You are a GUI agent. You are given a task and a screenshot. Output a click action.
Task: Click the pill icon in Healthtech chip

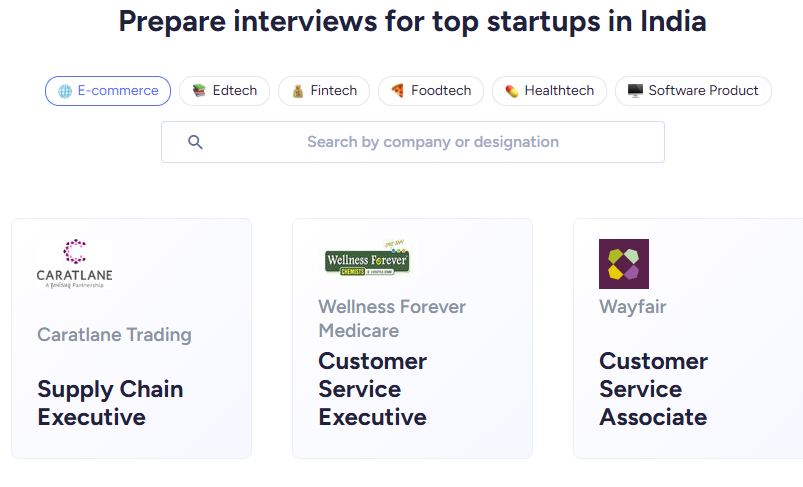(512, 91)
